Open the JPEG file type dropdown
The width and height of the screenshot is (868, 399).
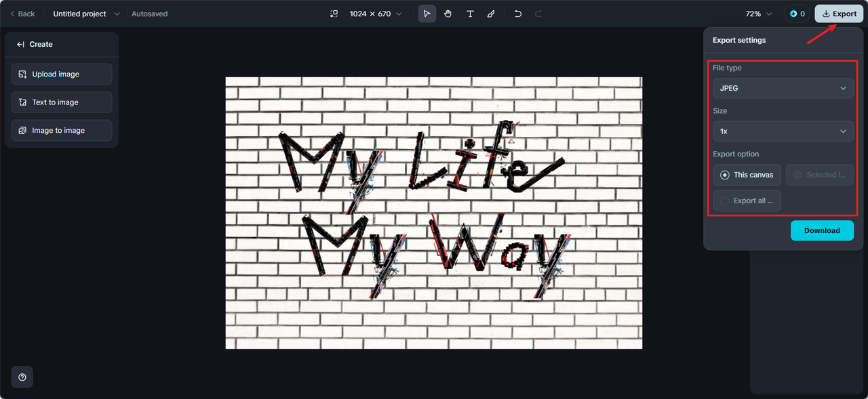tap(783, 88)
